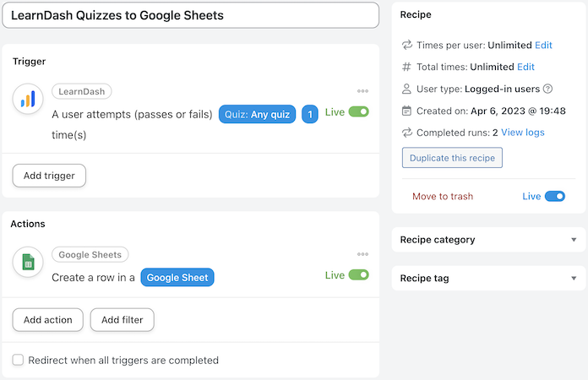This screenshot has width=588, height=380.
Task: Toggle the recipe's blue Live switch
Action: [555, 196]
